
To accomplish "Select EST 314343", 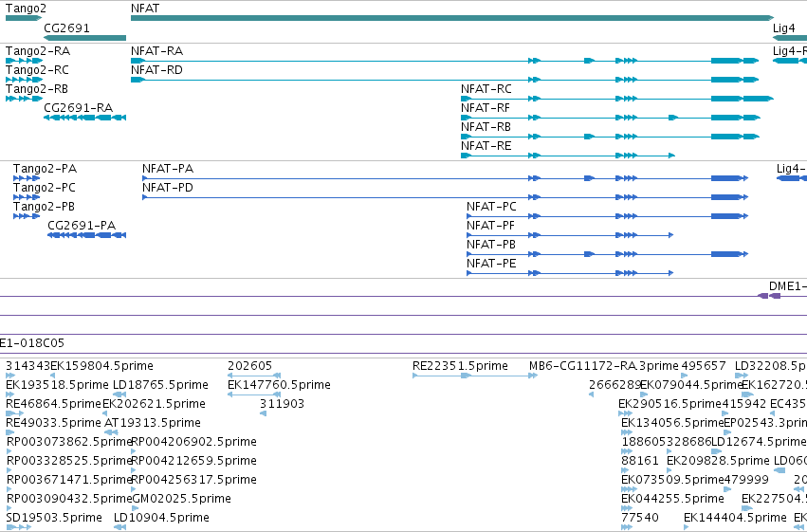I will (x=28, y=366).
